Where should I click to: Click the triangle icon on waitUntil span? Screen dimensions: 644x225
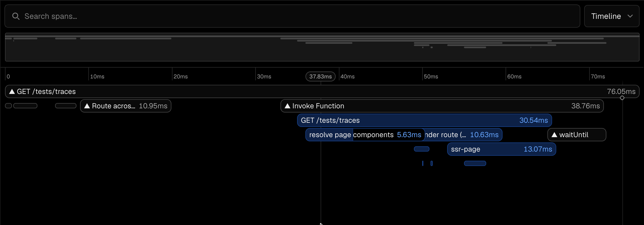click(554, 135)
